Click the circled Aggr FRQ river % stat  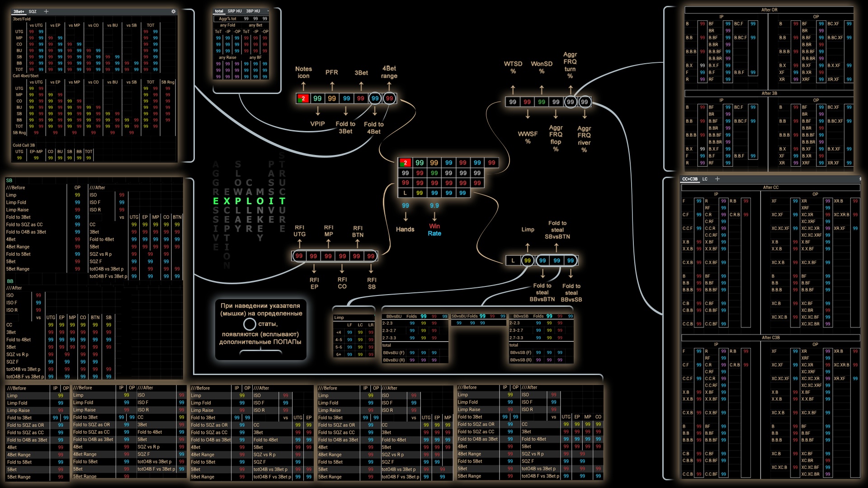click(x=585, y=102)
